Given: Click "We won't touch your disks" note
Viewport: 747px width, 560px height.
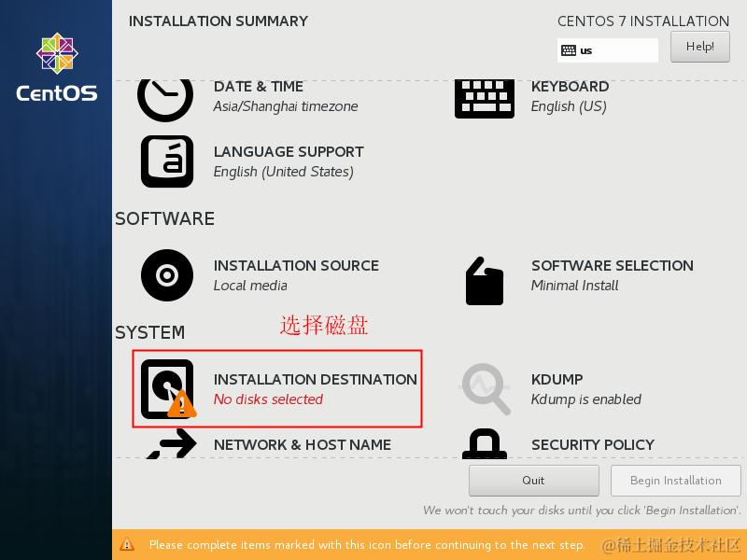Looking at the screenshot, I should click(x=582, y=511).
